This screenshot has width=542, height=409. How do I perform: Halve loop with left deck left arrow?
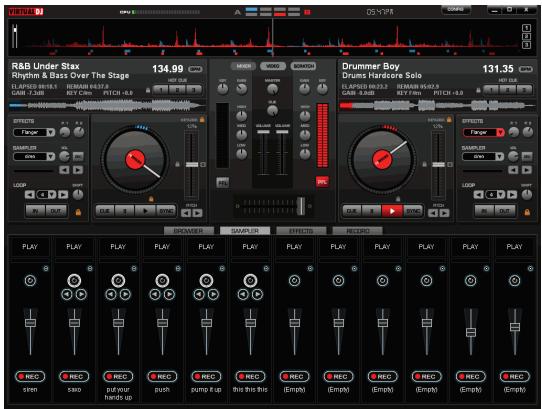pos(30,195)
